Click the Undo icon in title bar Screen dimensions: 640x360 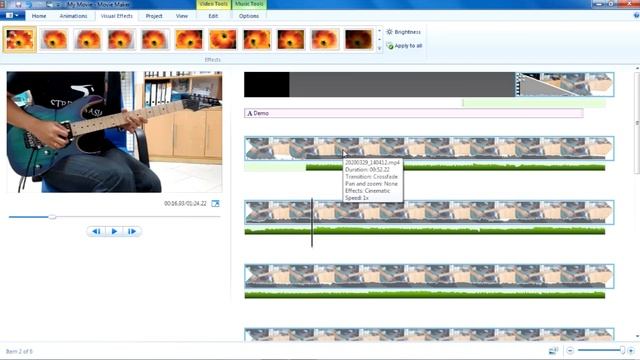(29, 4)
